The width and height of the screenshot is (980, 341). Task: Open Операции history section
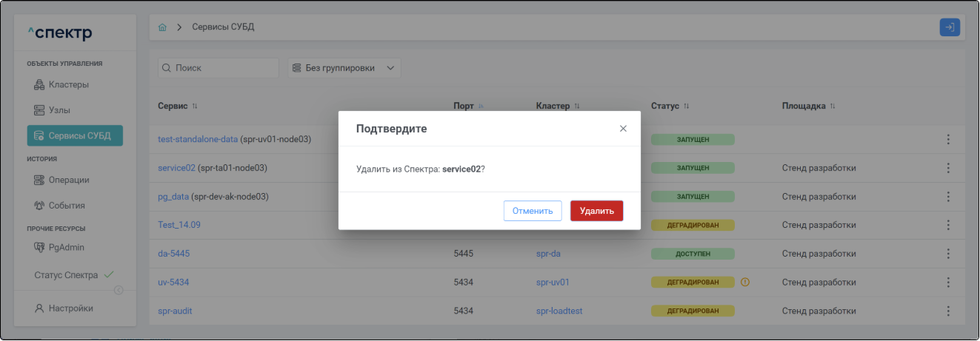[69, 180]
